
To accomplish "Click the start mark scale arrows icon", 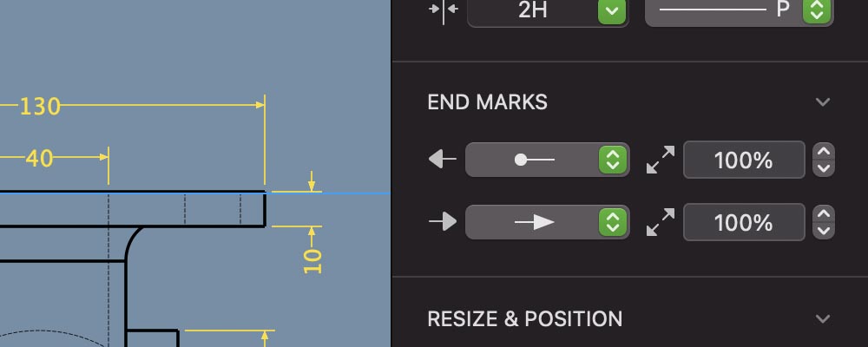I will [661, 160].
